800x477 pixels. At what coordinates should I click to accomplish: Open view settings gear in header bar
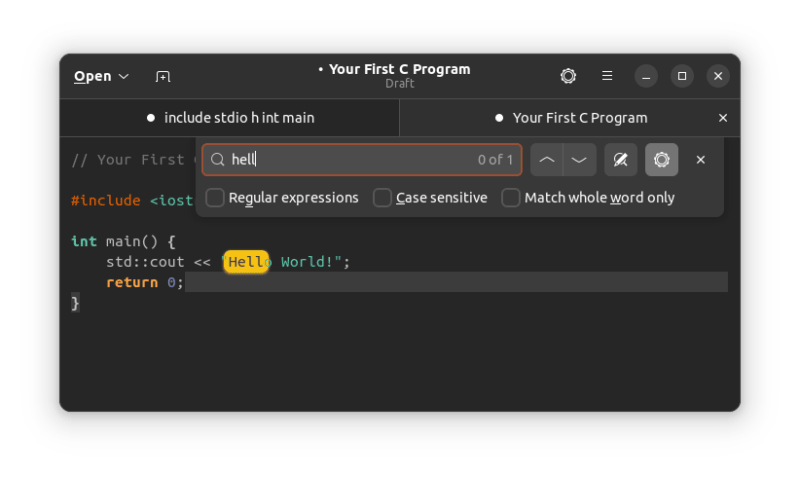coord(568,76)
